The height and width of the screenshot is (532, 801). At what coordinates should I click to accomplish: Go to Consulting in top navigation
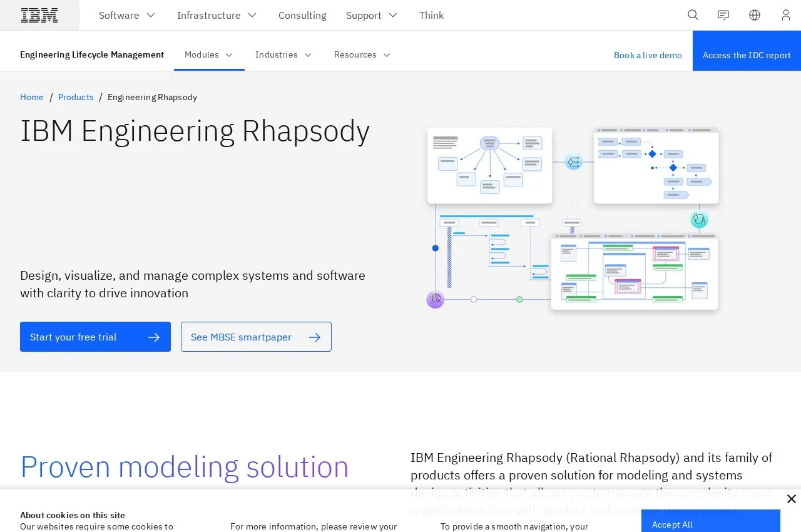click(x=302, y=15)
